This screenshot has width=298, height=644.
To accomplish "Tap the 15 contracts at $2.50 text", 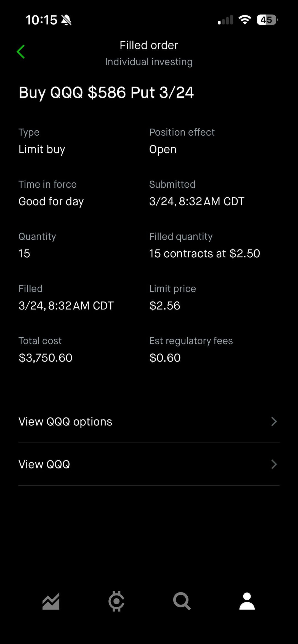I will click(204, 254).
